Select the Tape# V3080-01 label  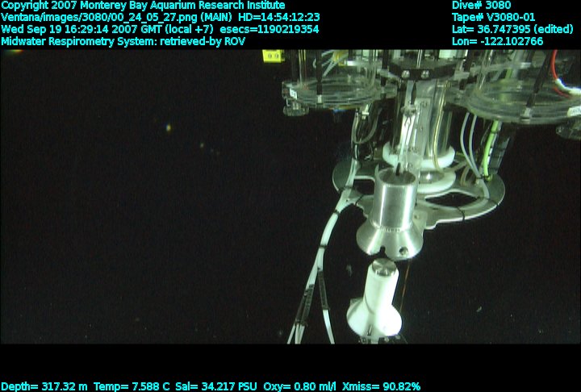[x=494, y=18]
